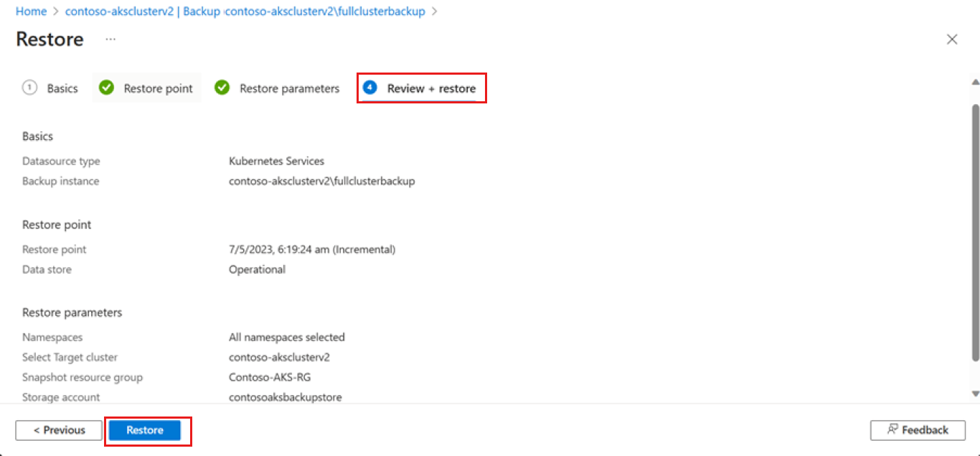This screenshot has height=456, width=980.
Task: Open the fullclusterbackup breadcrumb link
Action: [326, 11]
